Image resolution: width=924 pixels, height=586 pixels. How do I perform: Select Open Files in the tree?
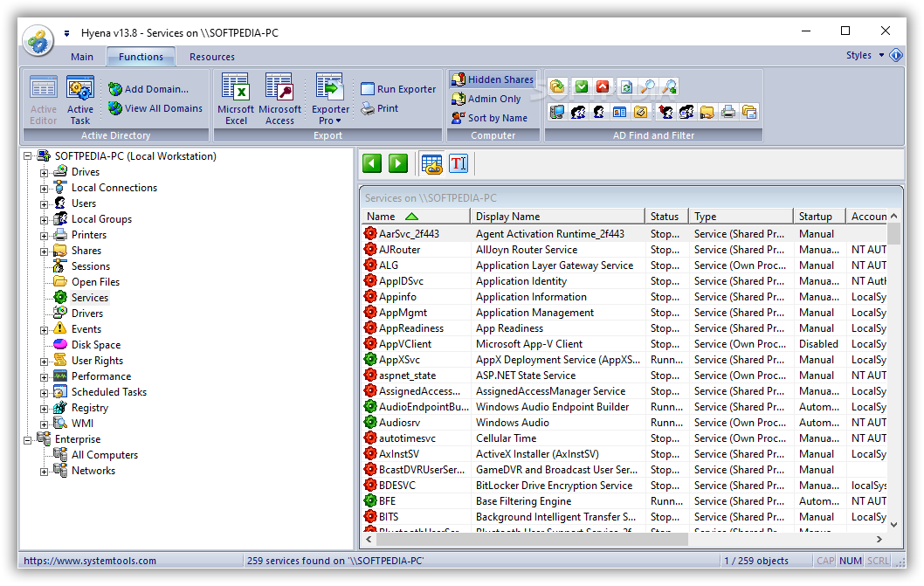pyautogui.click(x=95, y=282)
